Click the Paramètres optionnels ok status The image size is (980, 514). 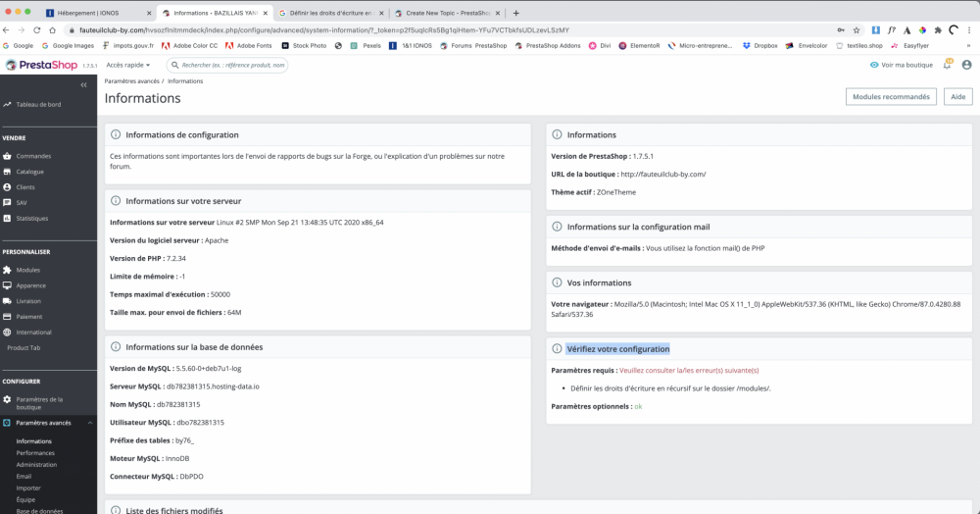pos(638,406)
